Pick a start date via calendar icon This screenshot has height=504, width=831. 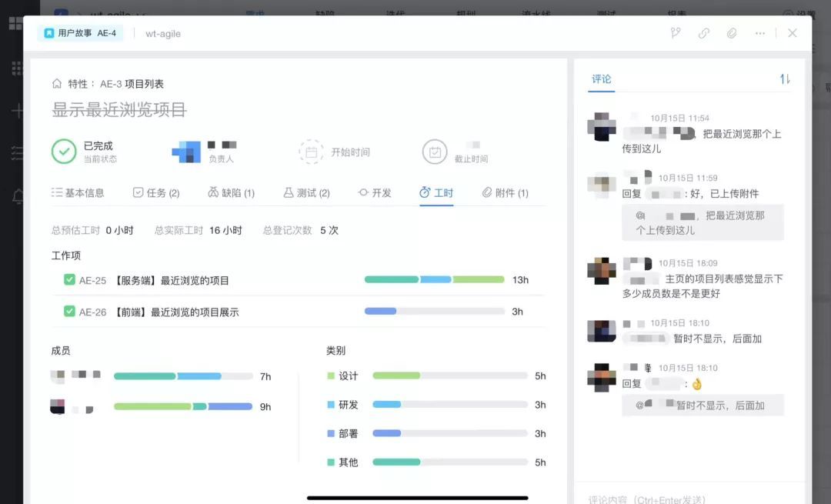click(x=311, y=152)
